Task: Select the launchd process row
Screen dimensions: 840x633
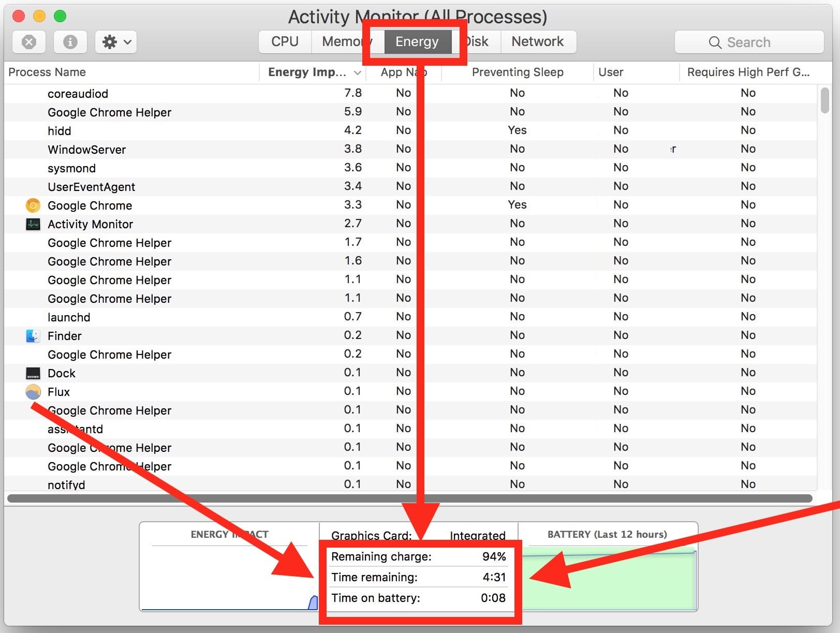Action: point(411,317)
